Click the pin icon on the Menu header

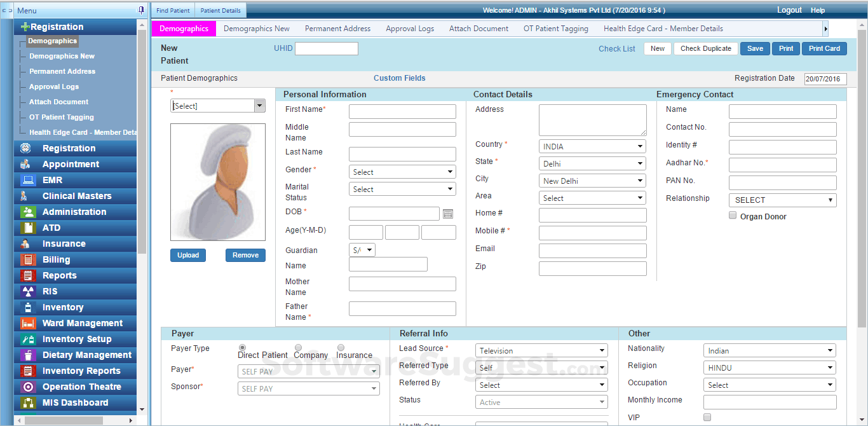pyautogui.click(x=141, y=10)
